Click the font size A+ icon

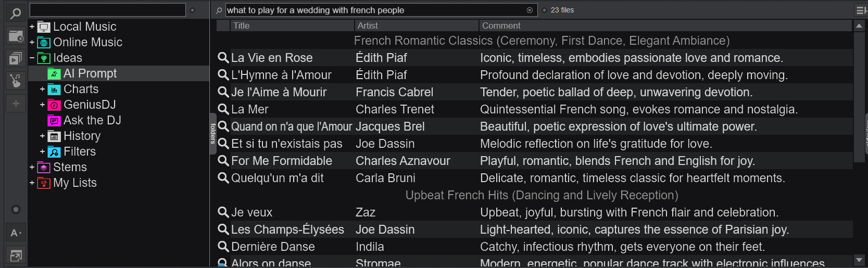tap(16, 233)
